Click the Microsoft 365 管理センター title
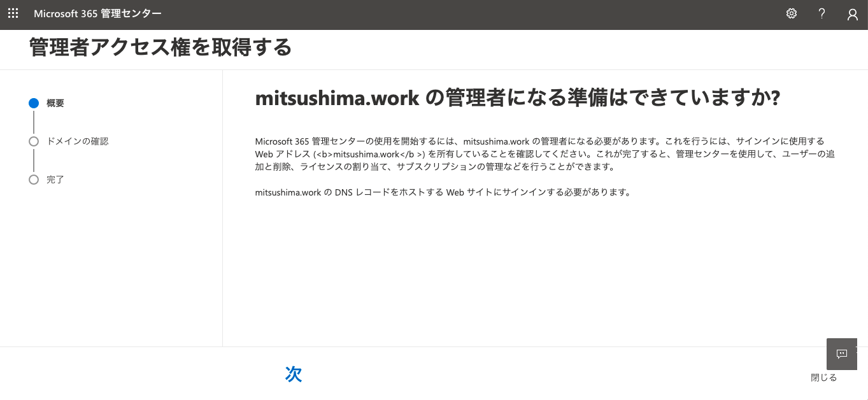868x400 pixels. (97, 13)
